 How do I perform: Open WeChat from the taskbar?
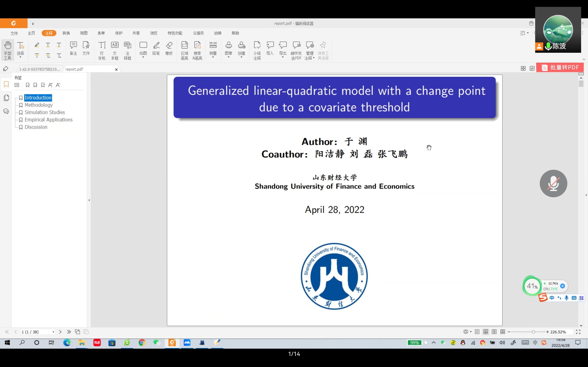pyautogui.click(x=157, y=342)
